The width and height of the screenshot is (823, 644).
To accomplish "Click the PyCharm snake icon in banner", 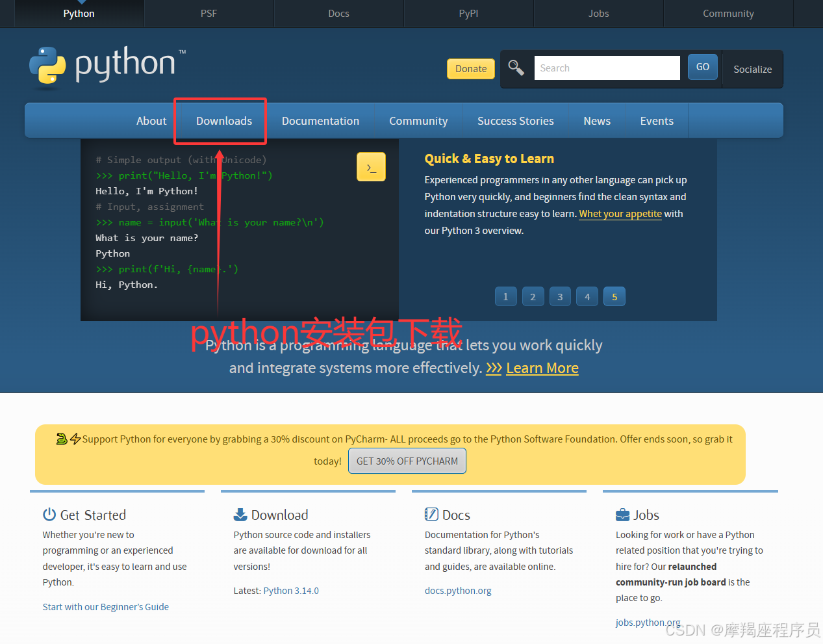I will [x=62, y=439].
